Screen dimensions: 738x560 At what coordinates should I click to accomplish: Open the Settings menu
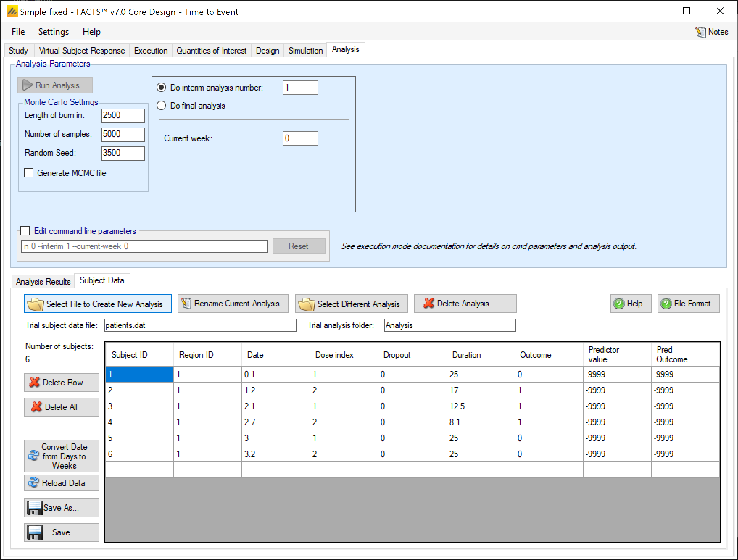click(x=53, y=32)
